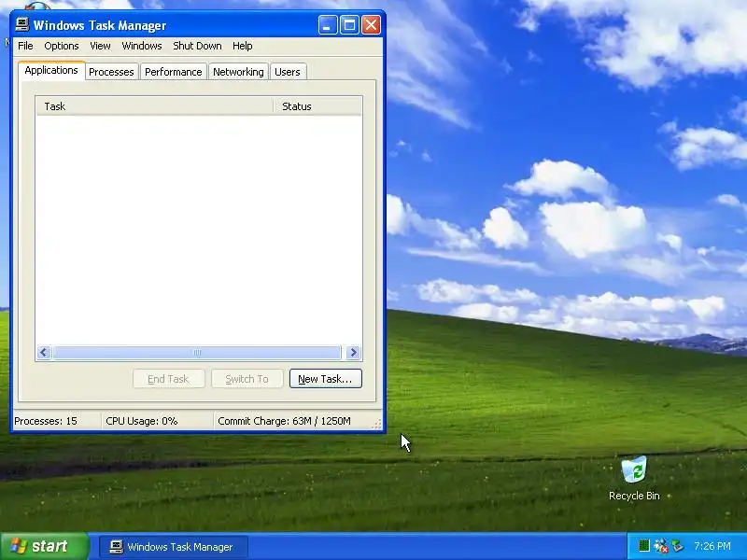Close the Task Manager window

(371, 25)
